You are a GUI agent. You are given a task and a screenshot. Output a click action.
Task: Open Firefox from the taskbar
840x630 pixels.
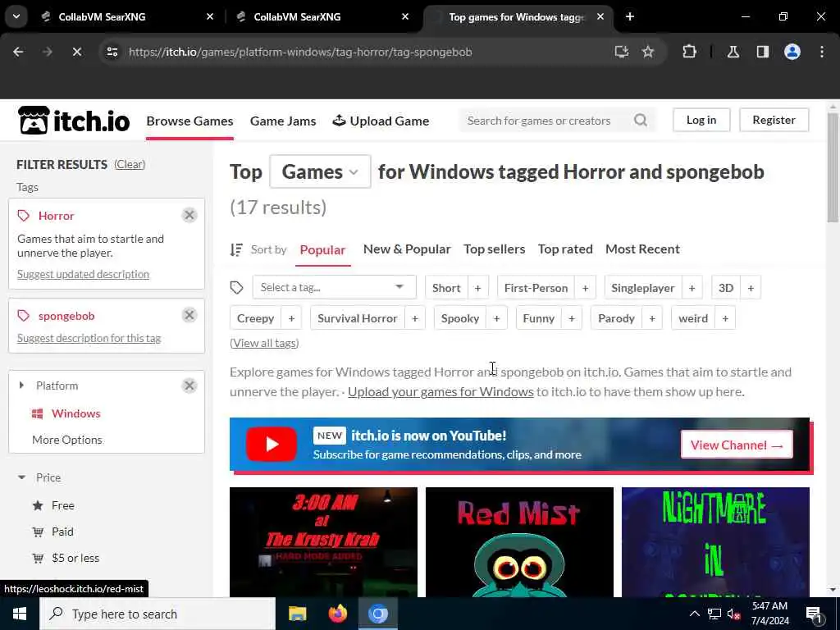click(337, 614)
